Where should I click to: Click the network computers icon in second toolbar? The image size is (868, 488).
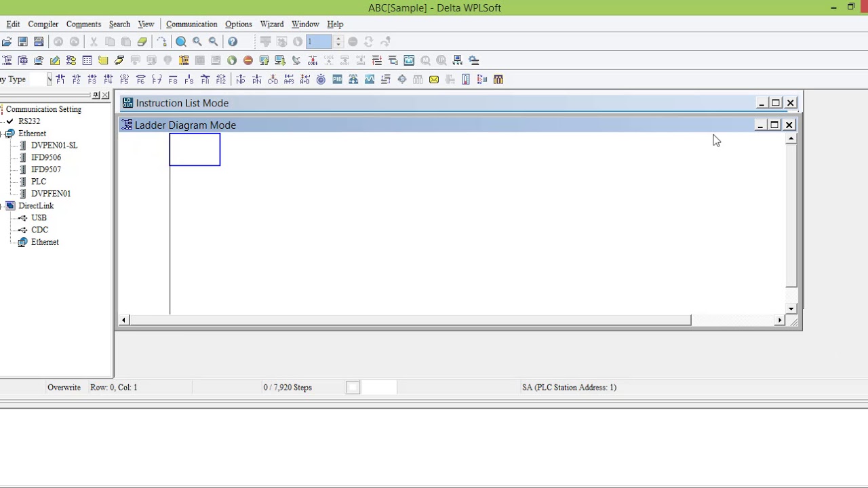(x=458, y=60)
